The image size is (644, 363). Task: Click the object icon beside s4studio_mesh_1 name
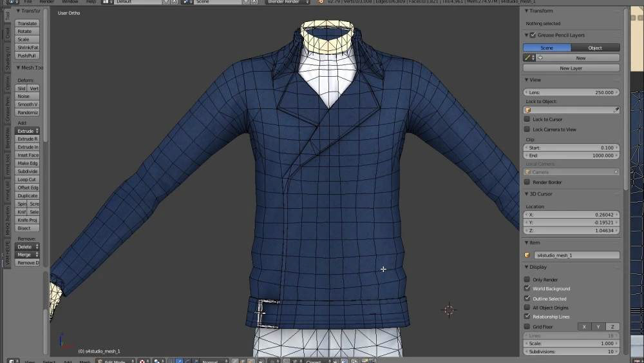pos(527,255)
